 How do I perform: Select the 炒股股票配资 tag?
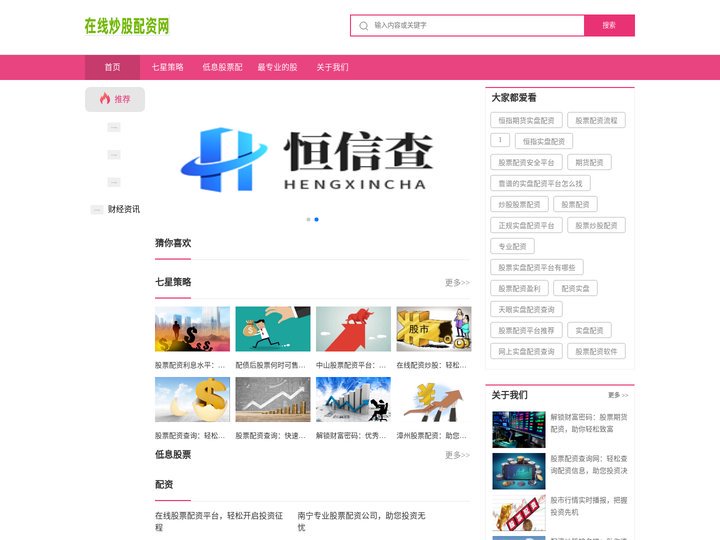coord(519,204)
